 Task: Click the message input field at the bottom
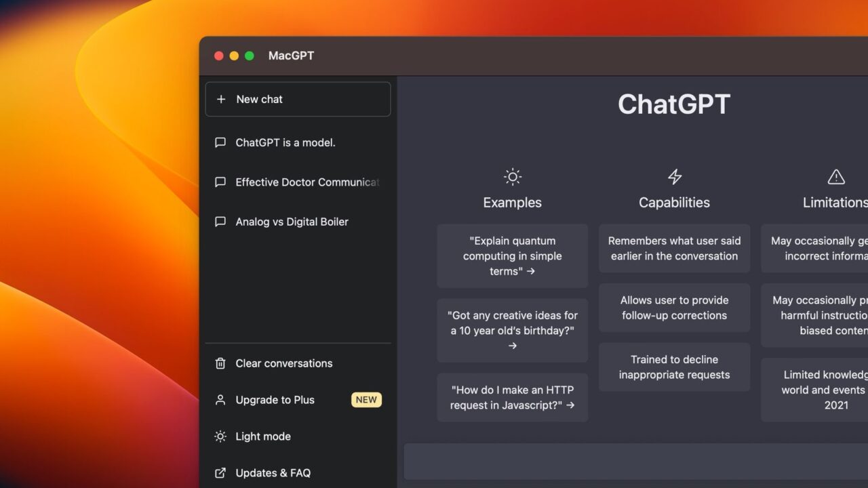631,461
